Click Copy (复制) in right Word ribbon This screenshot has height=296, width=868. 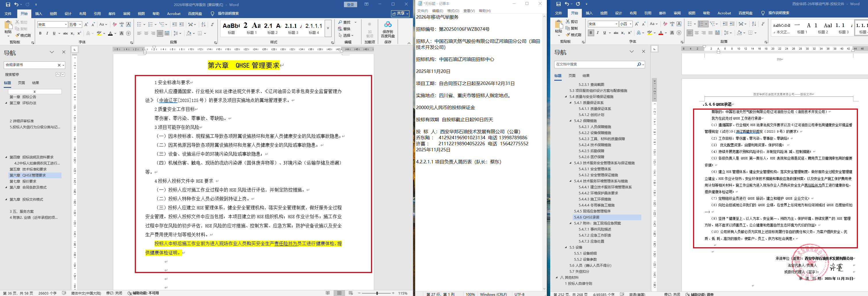pyautogui.click(x=572, y=28)
